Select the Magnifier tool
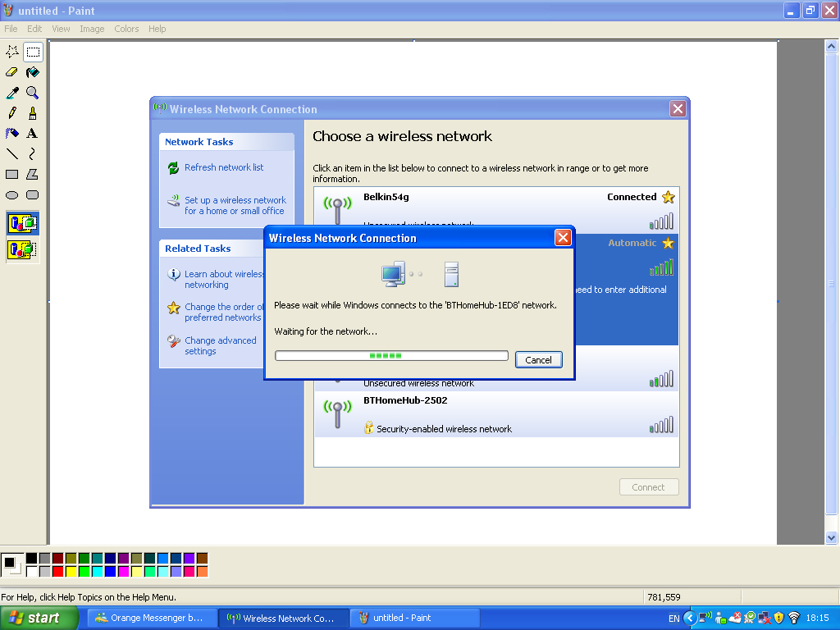 coord(33,93)
